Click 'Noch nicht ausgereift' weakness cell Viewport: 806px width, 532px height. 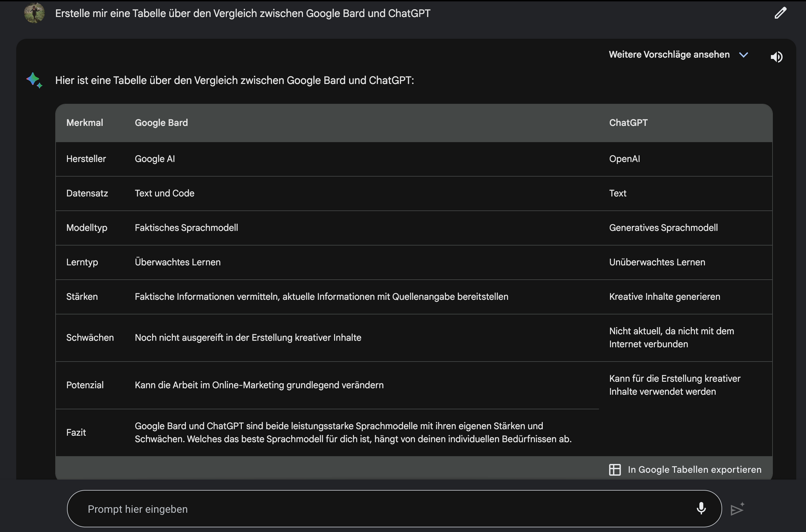(x=248, y=338)
